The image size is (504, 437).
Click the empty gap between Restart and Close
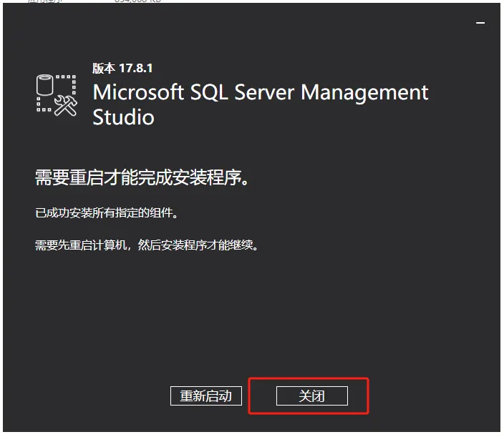(259, 396)
